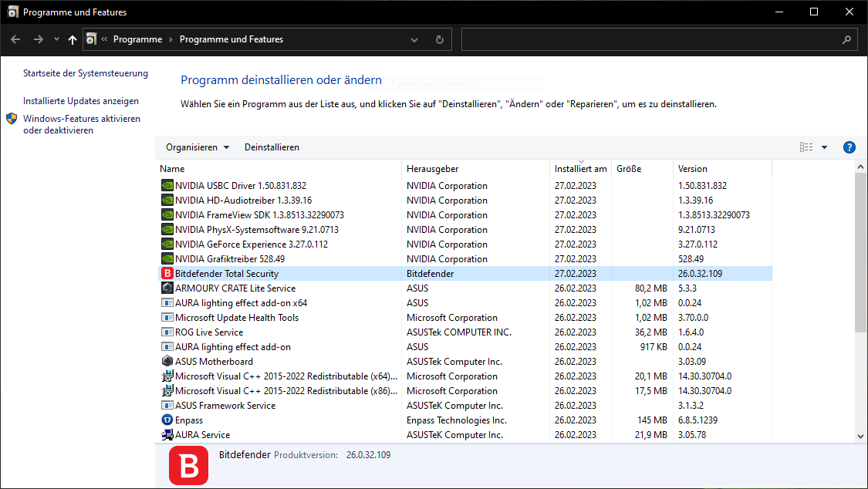This screenshot has height=489, width=868.
Task: Open Installierte Updates anzeigen
Action: 81,101
